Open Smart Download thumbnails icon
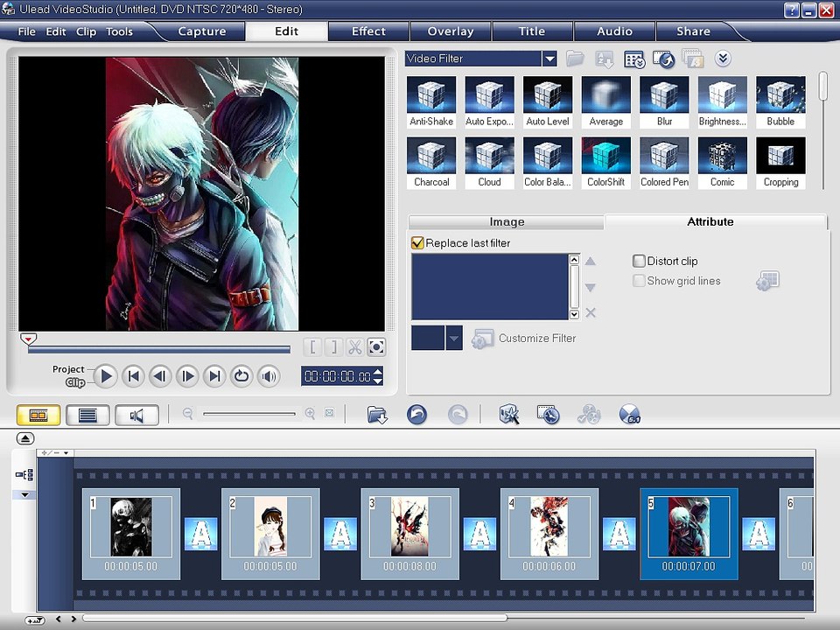This screenshot has width=840, height=630. point(693,59)
